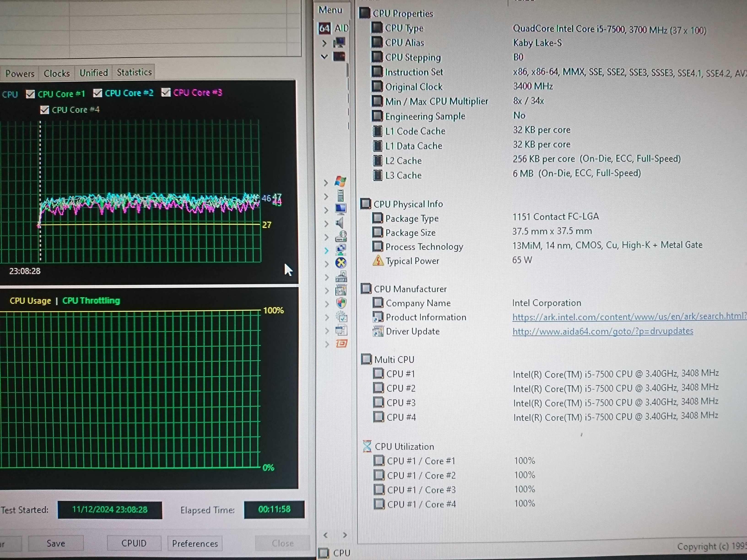
Task: Select the Database icon in tree
Action: (341, 330)
